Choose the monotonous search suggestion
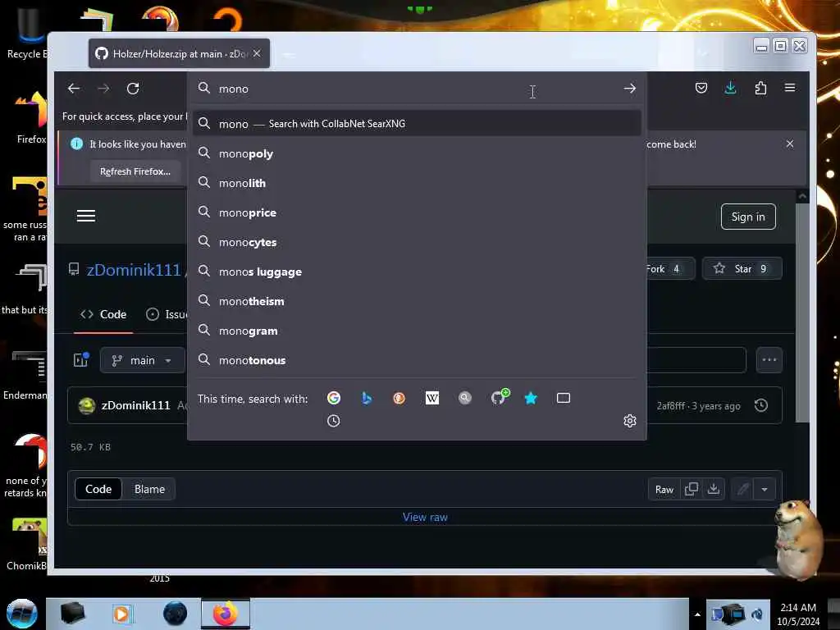This screenshot has width=840, height=630. coord(417,360)
